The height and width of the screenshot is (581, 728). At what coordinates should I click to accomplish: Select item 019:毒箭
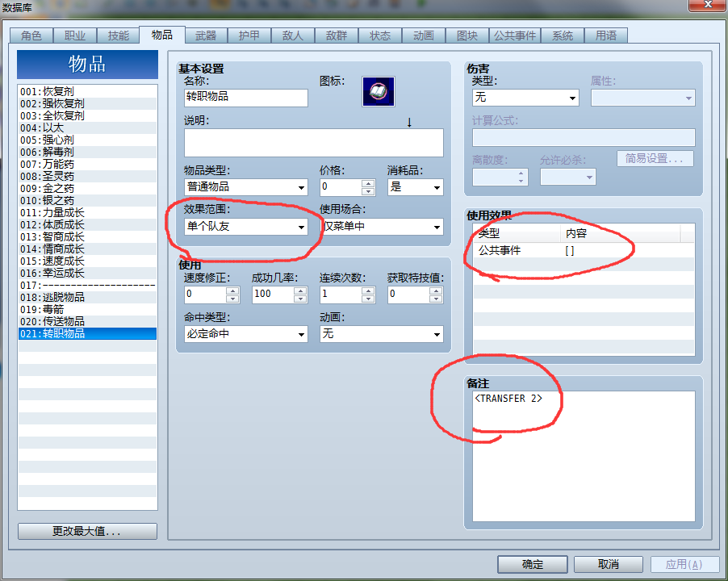coord(87,309)
